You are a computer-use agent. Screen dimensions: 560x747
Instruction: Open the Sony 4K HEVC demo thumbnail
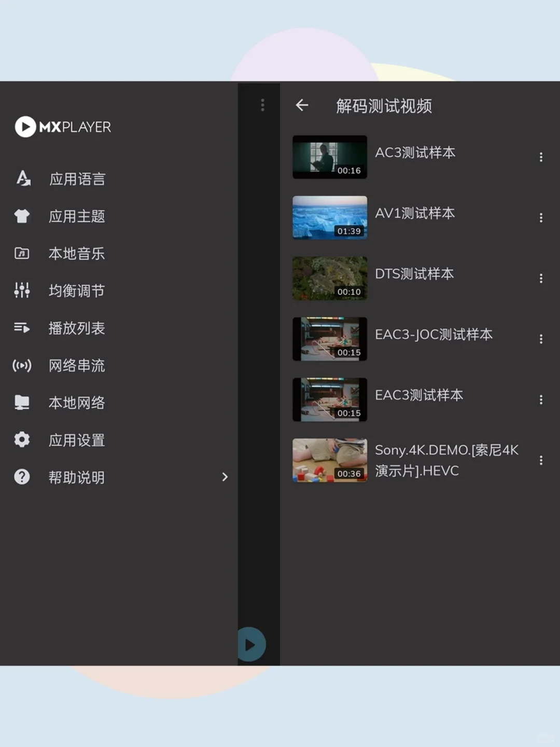pyautogui.click(x=329, y=460)
